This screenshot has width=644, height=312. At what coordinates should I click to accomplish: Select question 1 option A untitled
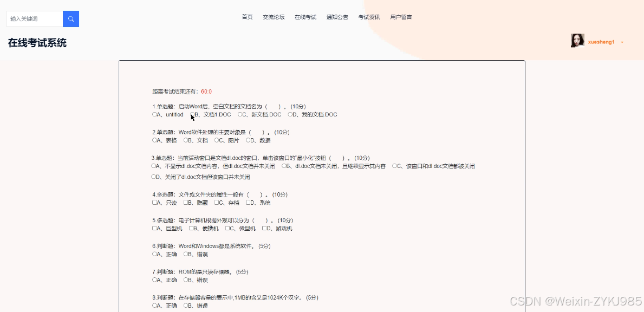154,114
